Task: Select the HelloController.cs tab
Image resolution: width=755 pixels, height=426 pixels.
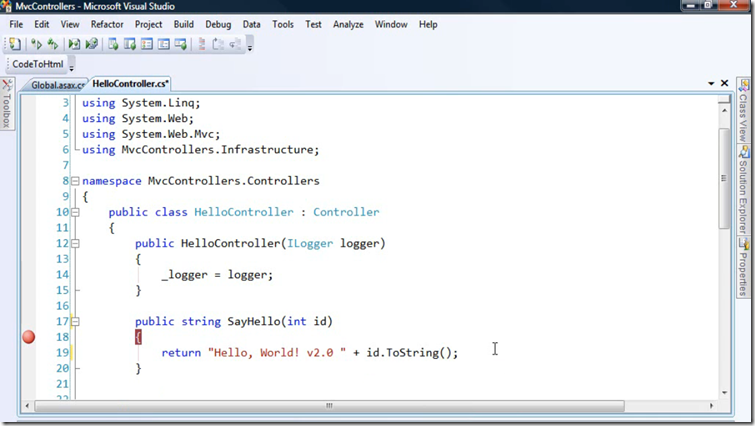Action: [130, 84]
